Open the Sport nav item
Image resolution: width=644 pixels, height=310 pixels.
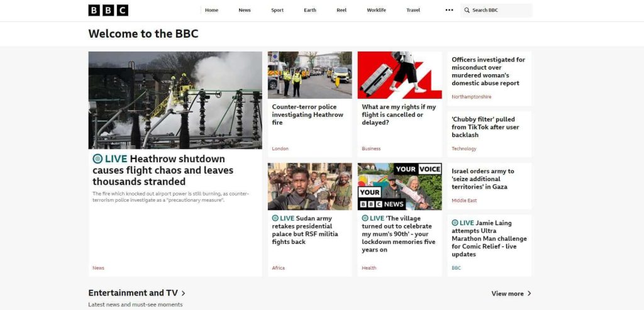click(277, 10)
